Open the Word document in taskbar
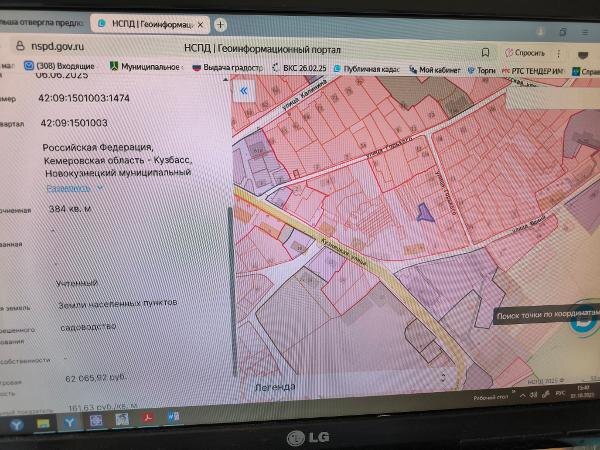Screen dimensions: 600x450 (x=173, y=416)
